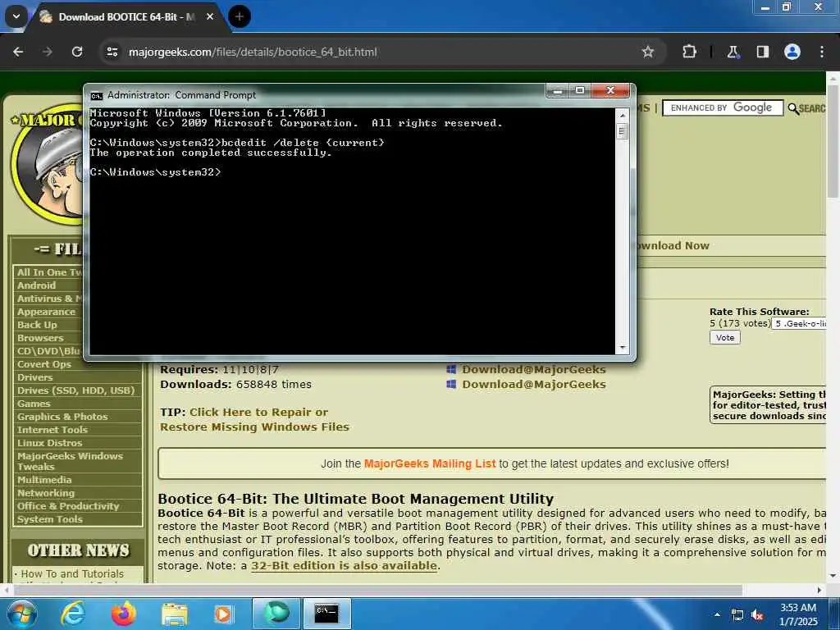Click the Vote button
The width and height of the screenshot is (840, 630).
pyautogui.click(x=725, y=337)
